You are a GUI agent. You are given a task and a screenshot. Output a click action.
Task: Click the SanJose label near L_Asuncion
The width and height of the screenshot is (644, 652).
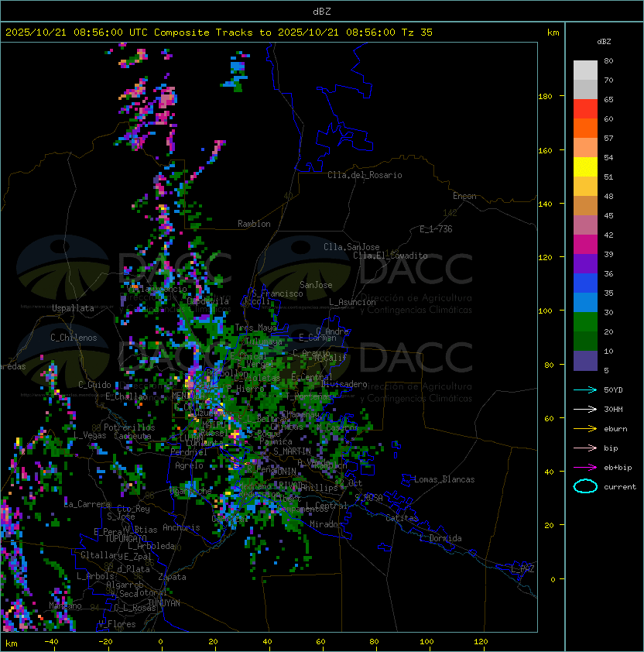(316, 285)
